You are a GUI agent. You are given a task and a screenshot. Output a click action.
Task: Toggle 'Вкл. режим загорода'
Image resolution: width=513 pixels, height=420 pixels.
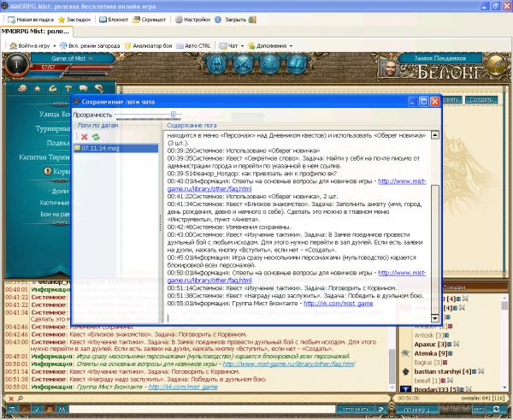pos(89,46)
